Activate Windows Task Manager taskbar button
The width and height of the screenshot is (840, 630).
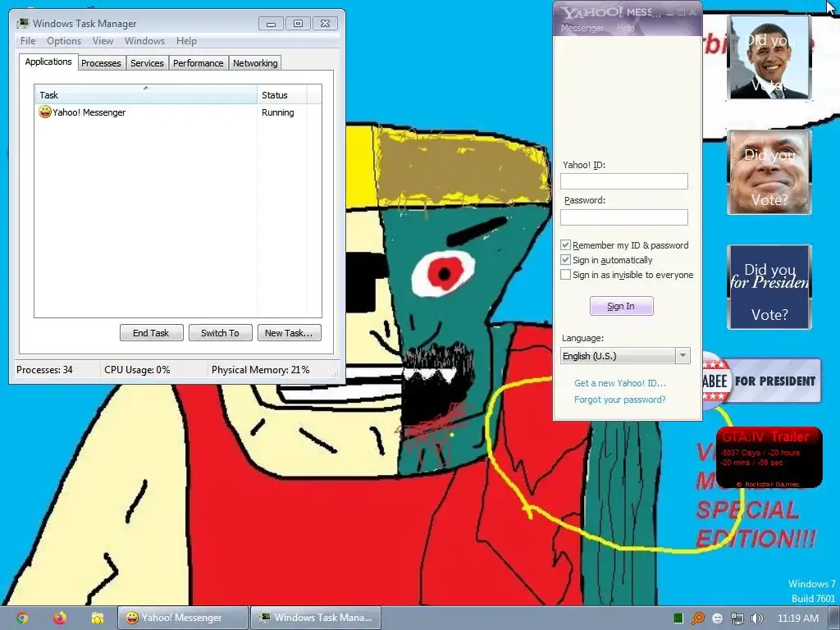tap(316, 618)
